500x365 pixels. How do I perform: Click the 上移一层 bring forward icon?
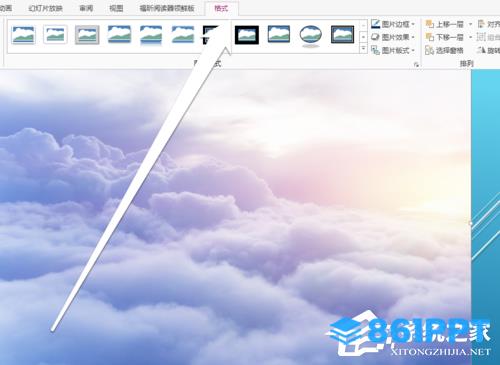tap(429, 24)
